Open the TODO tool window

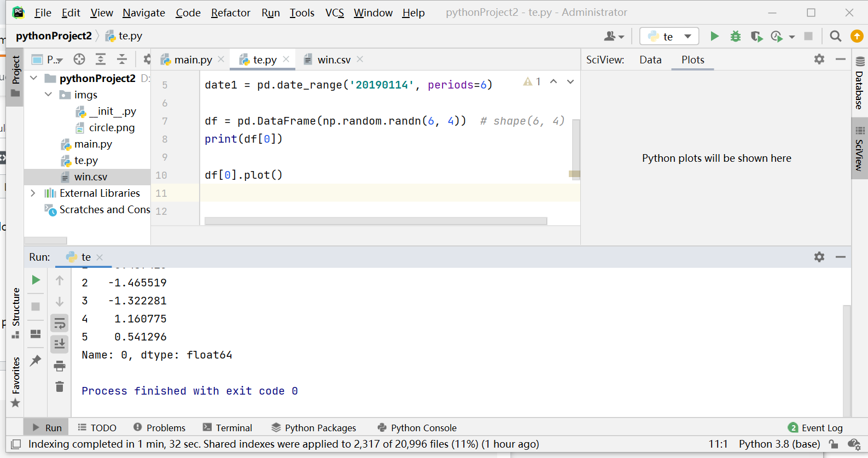[x=97, y=427]
